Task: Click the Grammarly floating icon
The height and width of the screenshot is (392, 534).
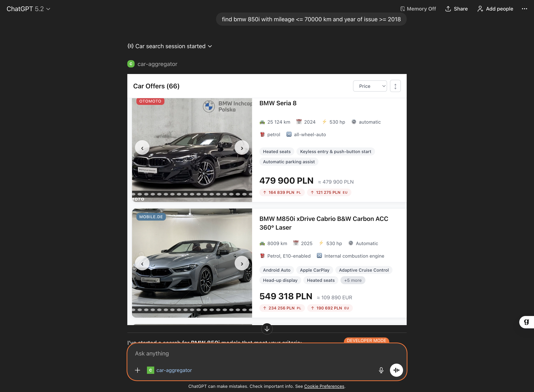Action: (526, 322)
